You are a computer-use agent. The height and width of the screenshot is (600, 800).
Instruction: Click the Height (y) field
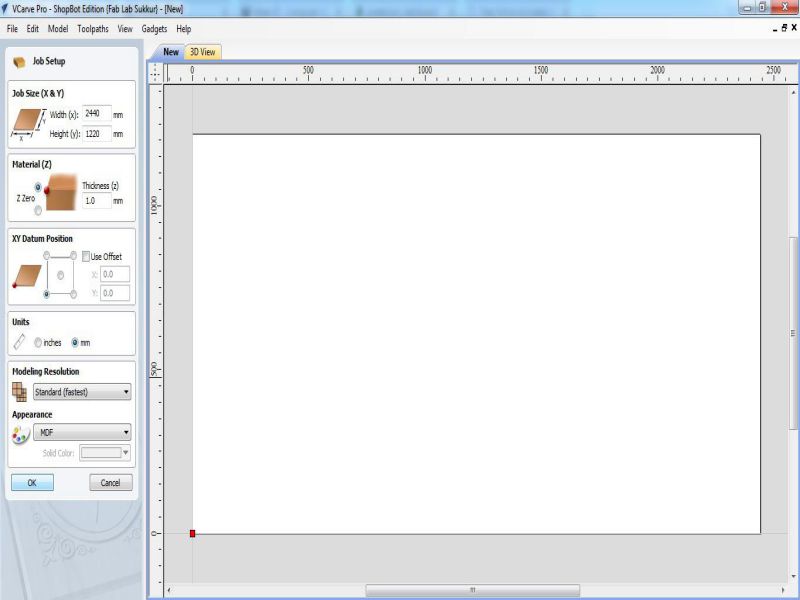96,134
